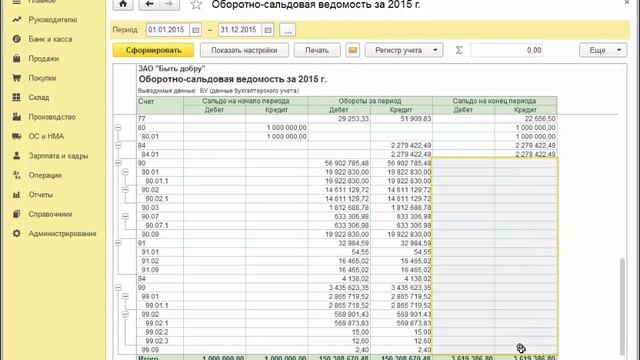Screen dimensions: 640x360
Task: Click the Сформировать button
Action: coord(153,50)
